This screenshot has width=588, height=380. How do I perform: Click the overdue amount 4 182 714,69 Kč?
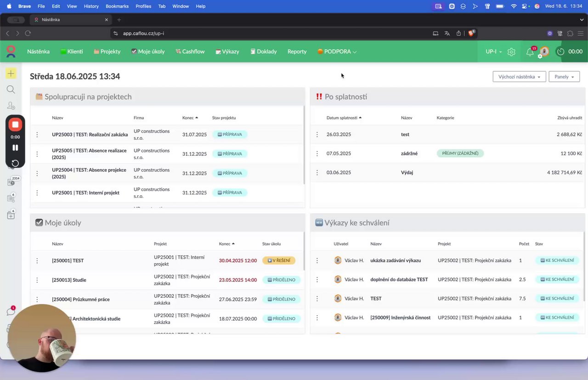[565, 172]
